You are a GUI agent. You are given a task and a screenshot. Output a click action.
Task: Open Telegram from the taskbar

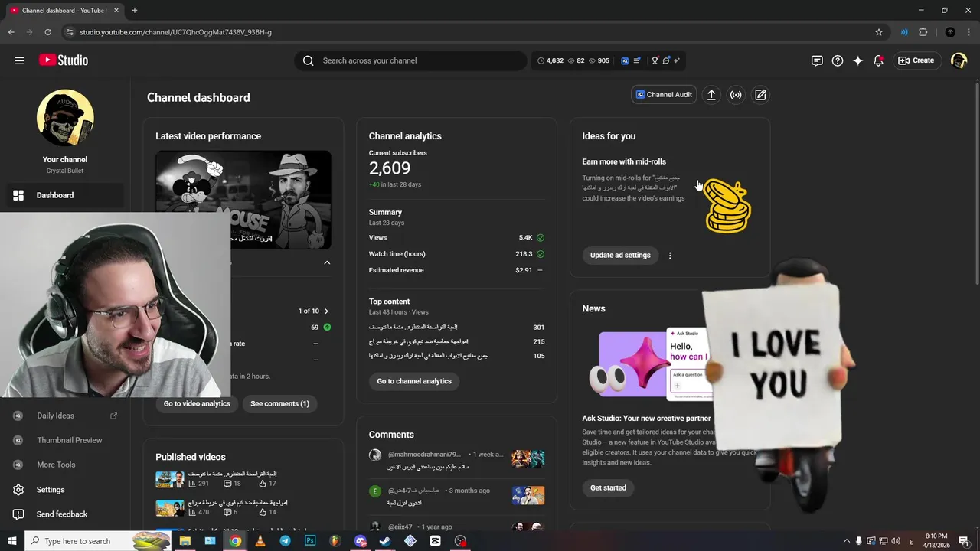click(285, 541)
